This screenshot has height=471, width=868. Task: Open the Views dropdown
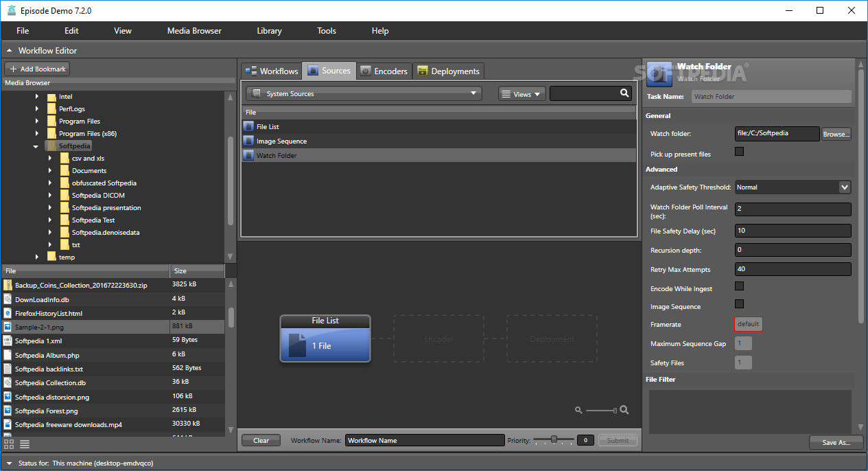522,94
